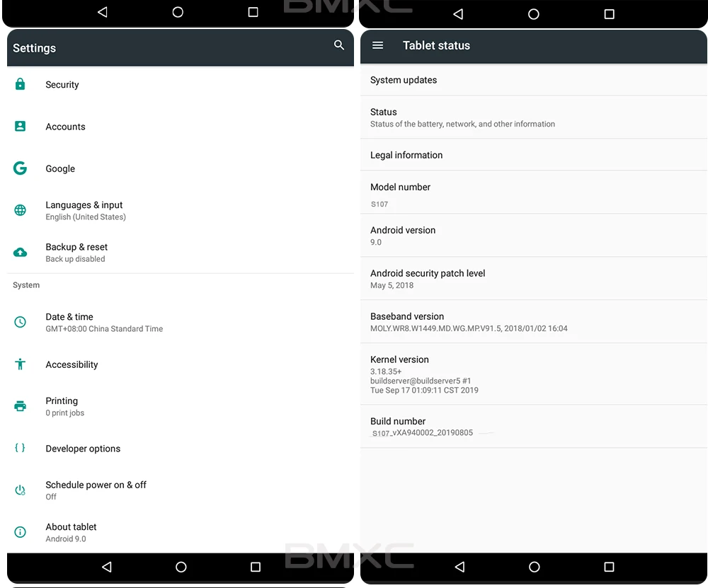708x588 pixels.
Task: Open the hamburger menu in Tablet status
Action: tap(377, 45)
